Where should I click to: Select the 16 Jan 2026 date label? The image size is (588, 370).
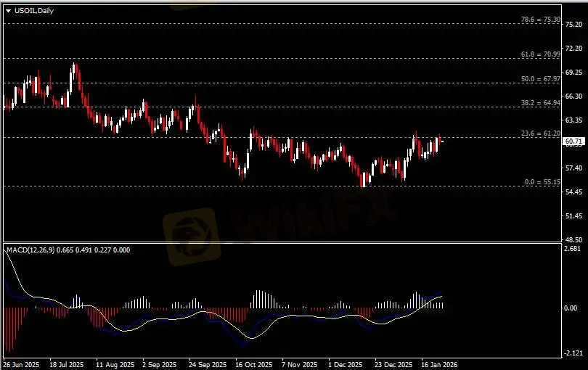click(x=441, y=364)
